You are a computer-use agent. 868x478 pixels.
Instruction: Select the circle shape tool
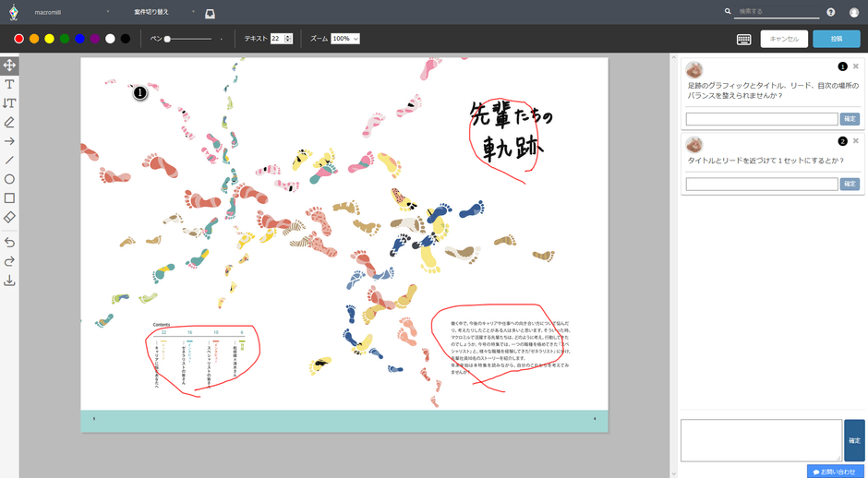point(9,179)
